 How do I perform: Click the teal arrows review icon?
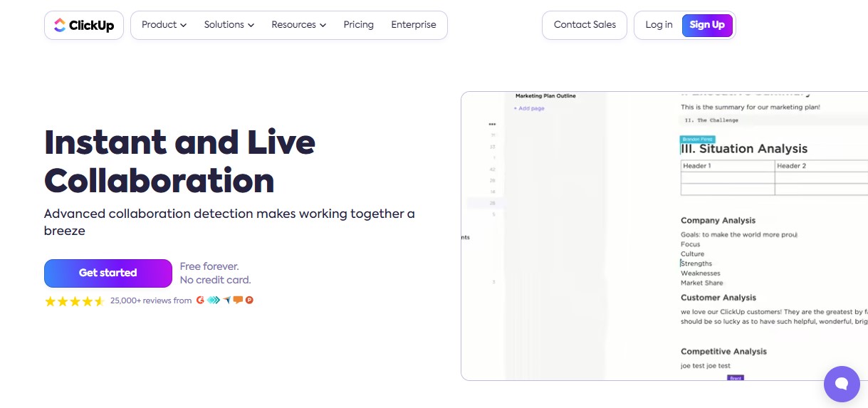pyautogui.click(x=214, y=300)
